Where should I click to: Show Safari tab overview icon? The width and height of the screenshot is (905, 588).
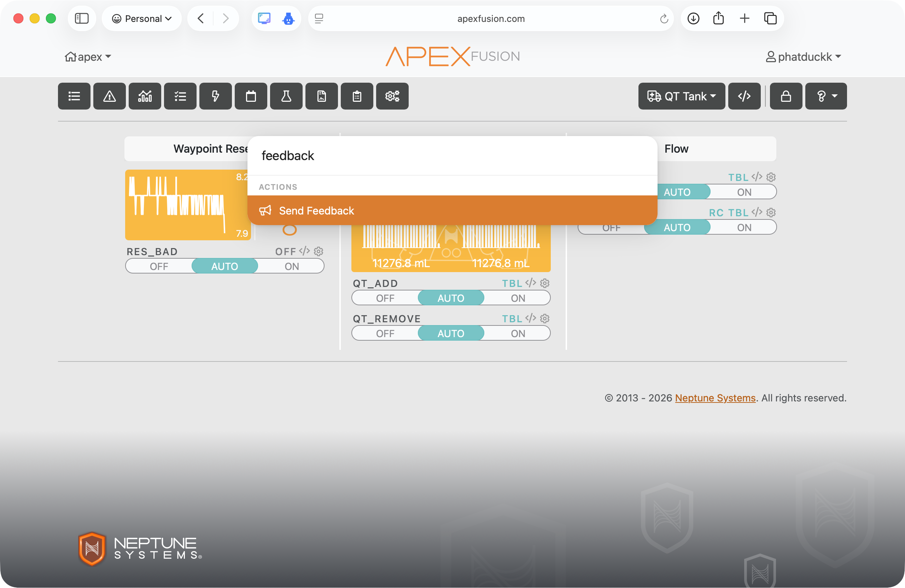[770, 19]
